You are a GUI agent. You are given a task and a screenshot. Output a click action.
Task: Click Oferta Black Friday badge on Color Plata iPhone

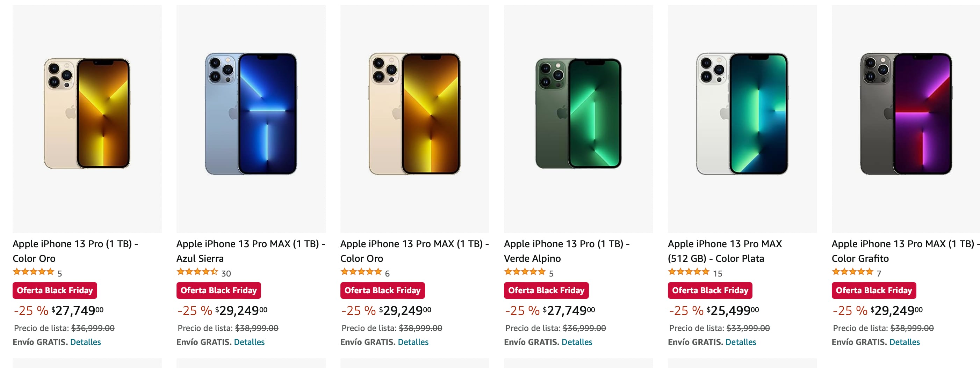(x=710, y=290)
